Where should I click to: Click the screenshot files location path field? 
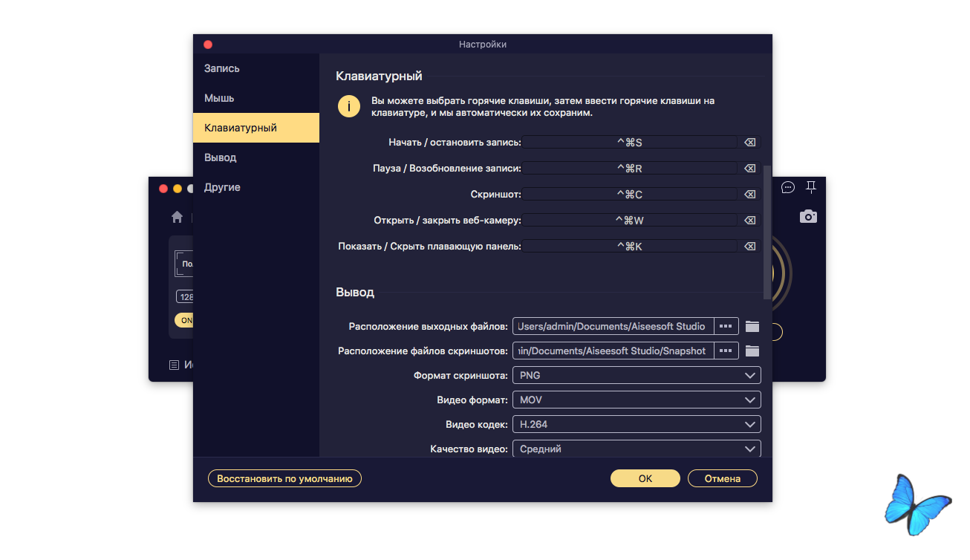click(613, 351)
